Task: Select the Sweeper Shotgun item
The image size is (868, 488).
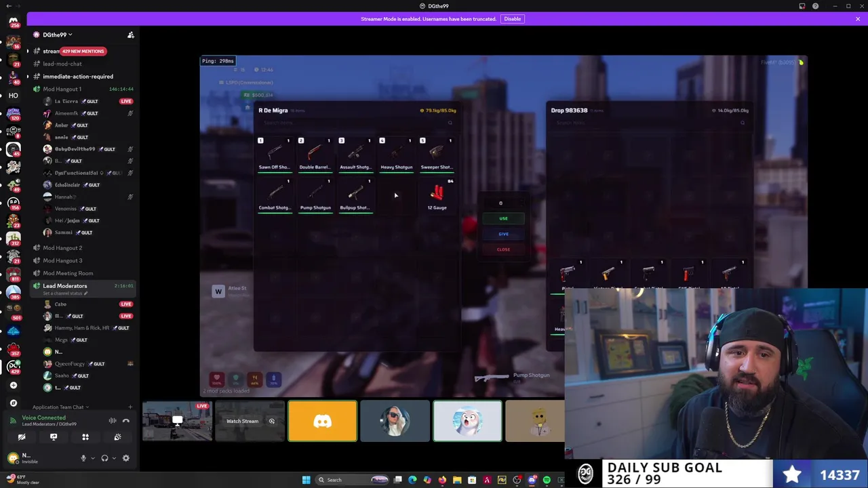Action: point(437,155)
